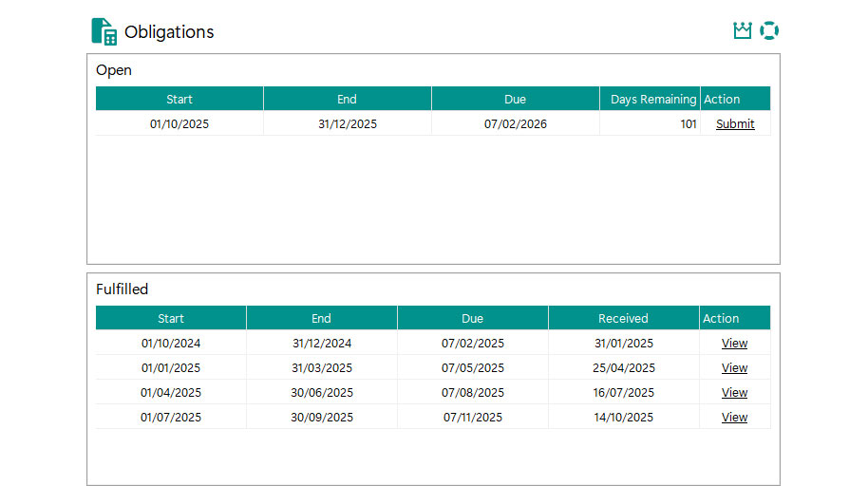Select the 07/02/2026 due date cell

515,124
